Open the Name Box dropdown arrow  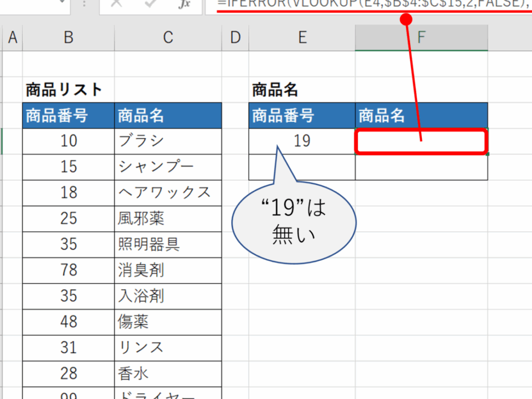(63, 4)
